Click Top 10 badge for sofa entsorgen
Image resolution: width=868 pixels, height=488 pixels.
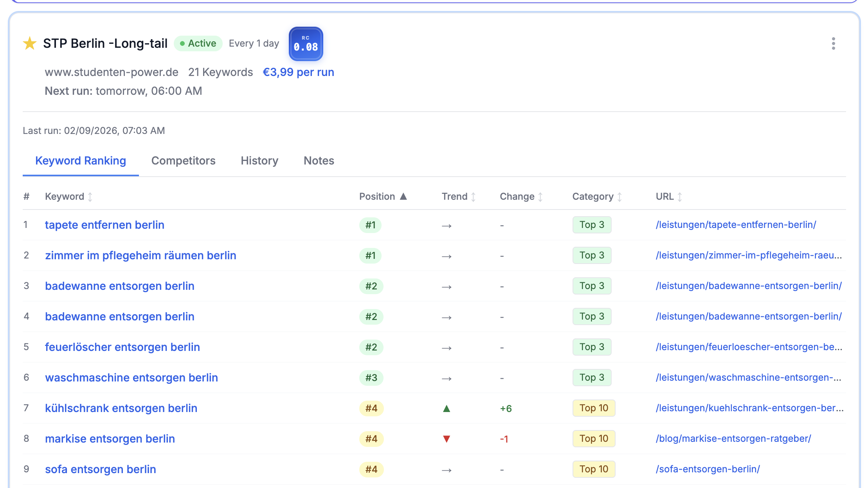pyautogui.click(x=594, y=469)
